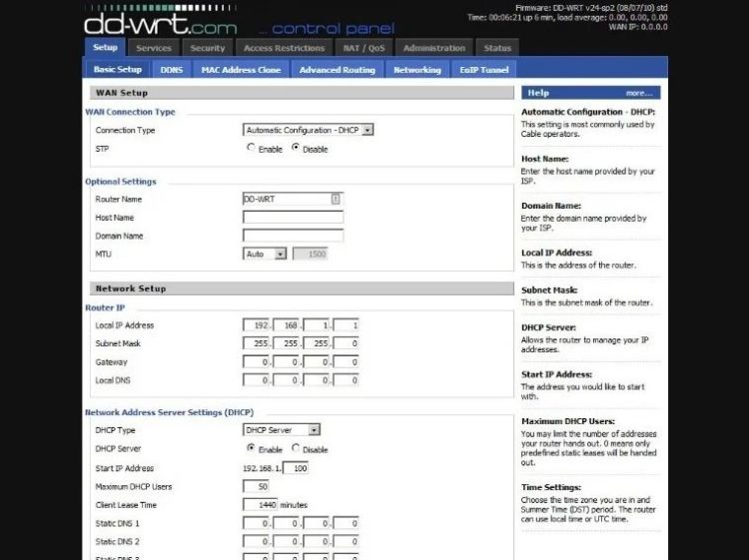The image size is (749, 560).
Task: Open the Status tab
Action: pos(497,48)
